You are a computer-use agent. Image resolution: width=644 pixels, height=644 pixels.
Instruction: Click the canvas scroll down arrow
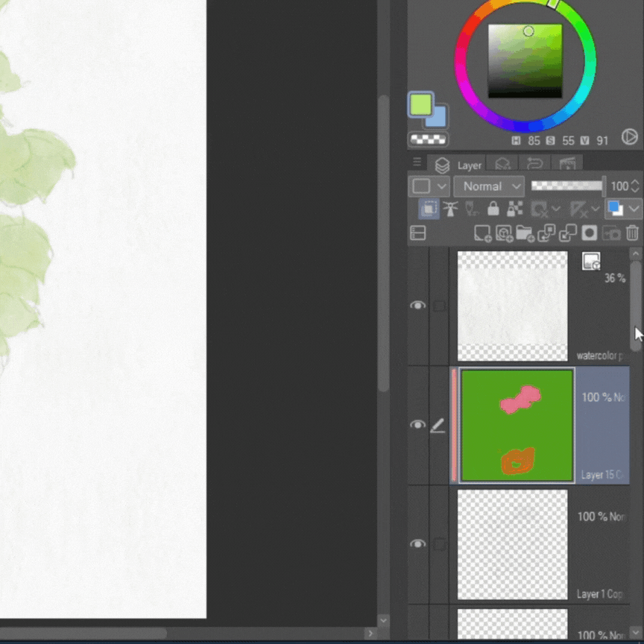tap(383, 620)
